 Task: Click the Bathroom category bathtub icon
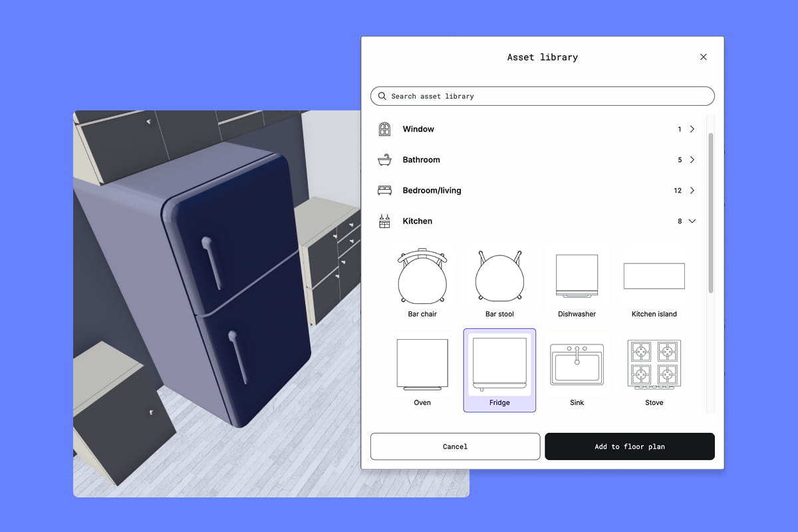point(384,160)
